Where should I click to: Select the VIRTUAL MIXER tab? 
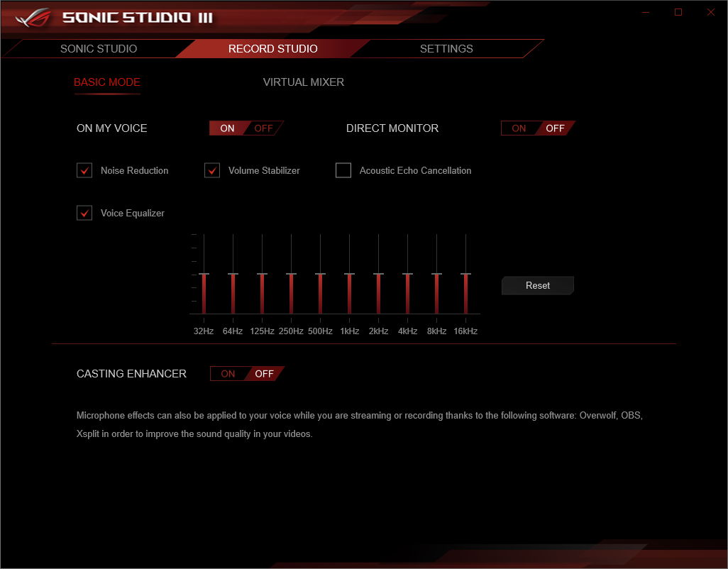304,82
